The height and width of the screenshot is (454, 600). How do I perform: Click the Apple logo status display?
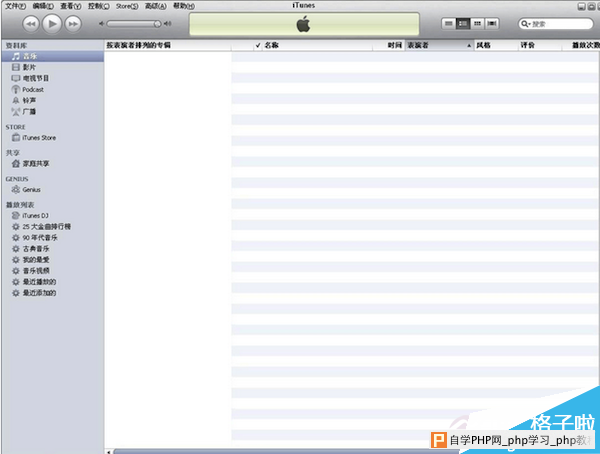[x=304, y=24]
